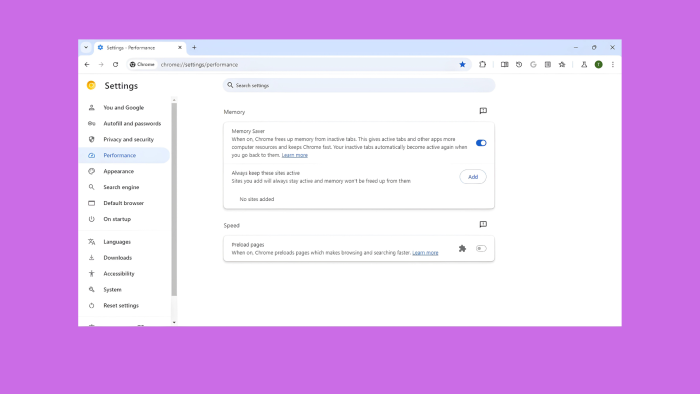Viewport: 700px width, 394px height.
Task: Send feedback for Speed section
Action: (483, 224)
